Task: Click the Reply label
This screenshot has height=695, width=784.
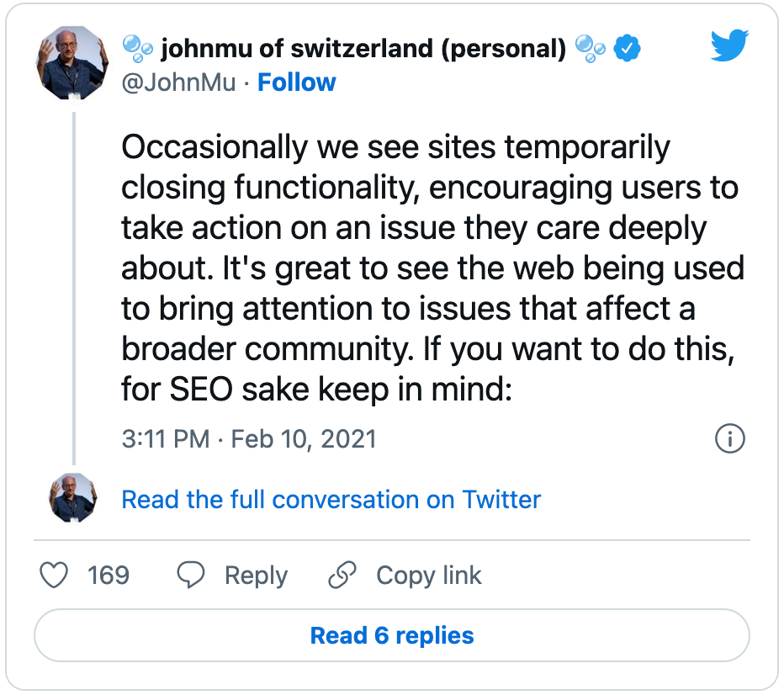Action: pyautogui.click(x=256, y=575)
